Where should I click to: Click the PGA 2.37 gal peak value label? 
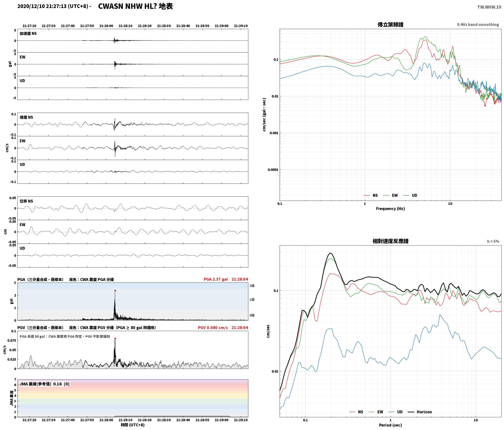216,279
